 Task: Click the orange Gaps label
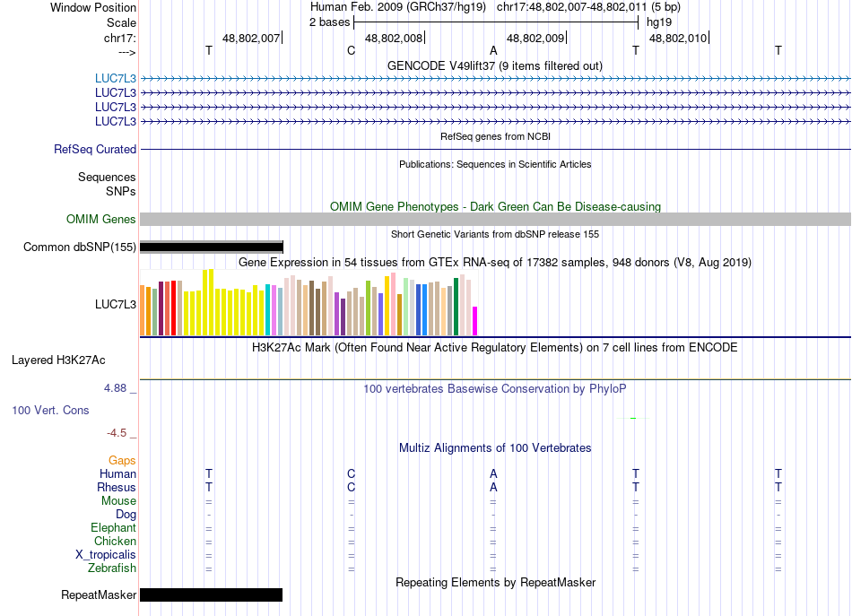122,461
